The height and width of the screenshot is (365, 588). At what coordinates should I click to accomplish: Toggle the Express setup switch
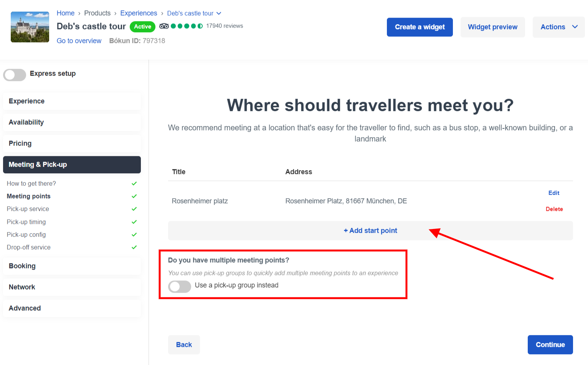[x=15, y=75]
